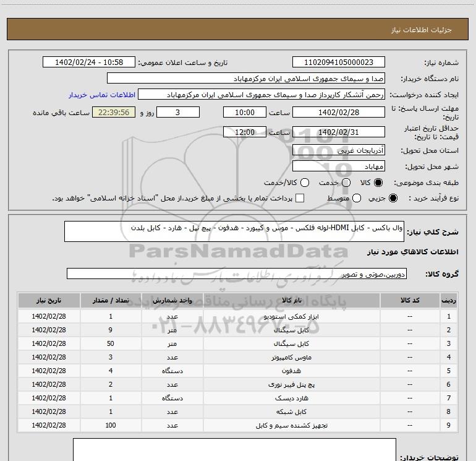The height and width of the screenshot is (461, 476).
Task: Click the remaining days field showing 3
Action: [x=178, y=112]
